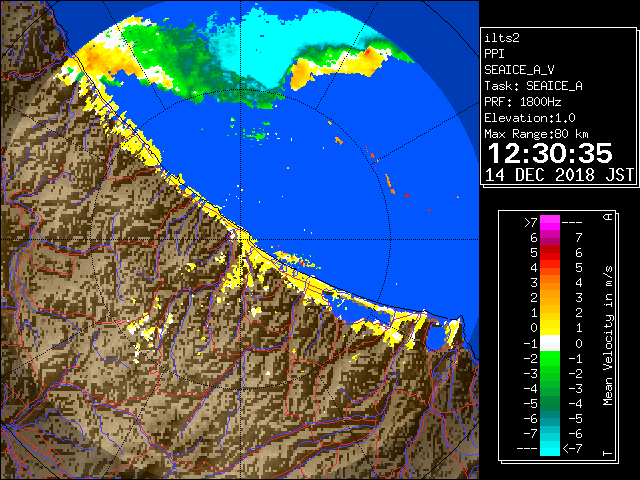Pick the yellow swatch in the legend
This screenshot has height=480, width=640.
tap(550, 328)
